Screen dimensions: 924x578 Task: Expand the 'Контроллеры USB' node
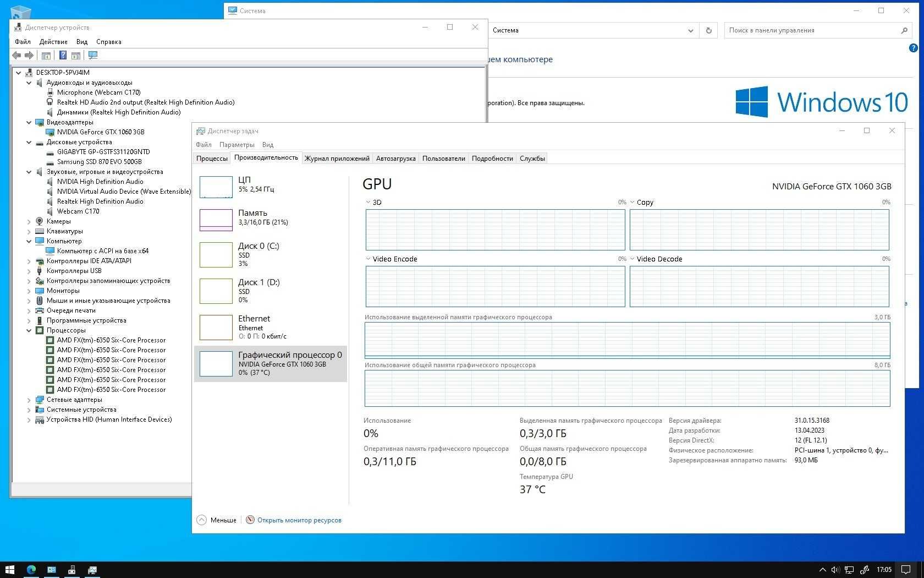tap(29, 271)
